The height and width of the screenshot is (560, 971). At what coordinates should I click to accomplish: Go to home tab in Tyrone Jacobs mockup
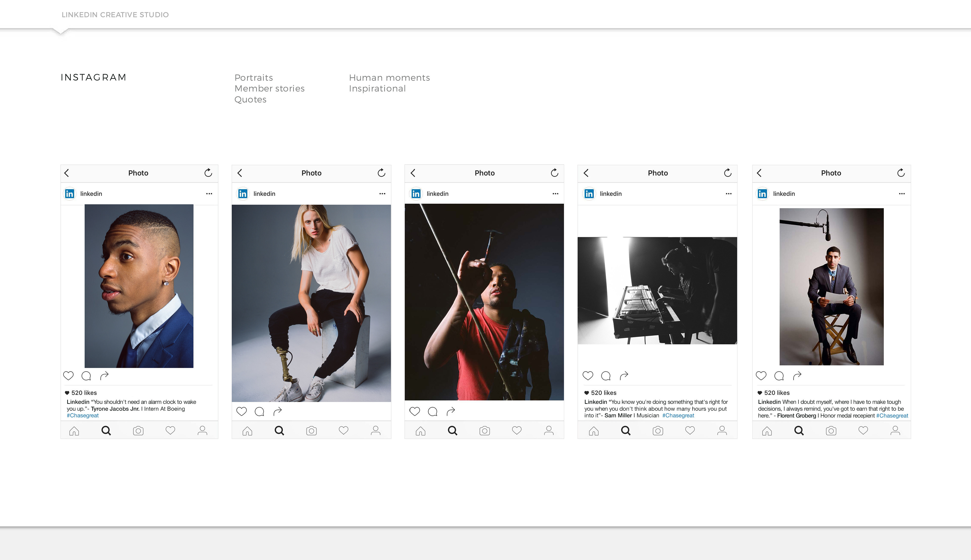coord(74,431)
